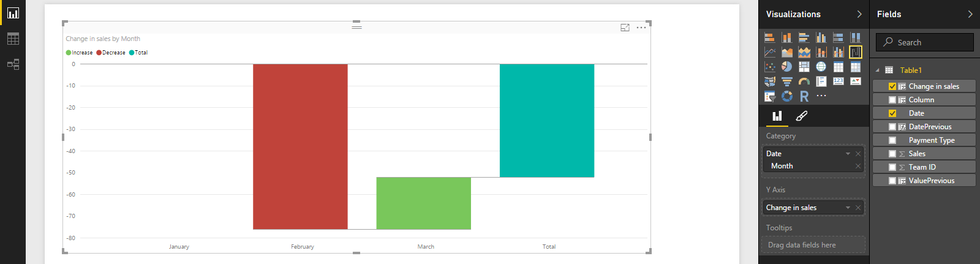Uncheck the Date field
Screen dimensions: 980x264
click(x=892, y=113)
